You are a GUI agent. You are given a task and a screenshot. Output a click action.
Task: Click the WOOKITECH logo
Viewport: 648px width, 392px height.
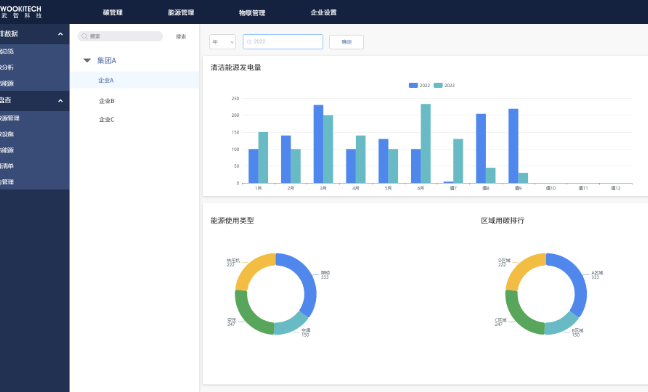21,12
